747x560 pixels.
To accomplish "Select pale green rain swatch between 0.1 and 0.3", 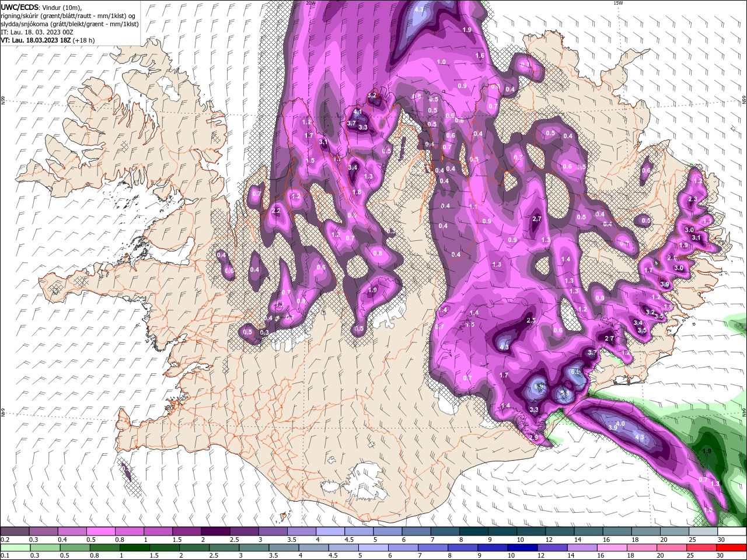I will pos(15,548).
